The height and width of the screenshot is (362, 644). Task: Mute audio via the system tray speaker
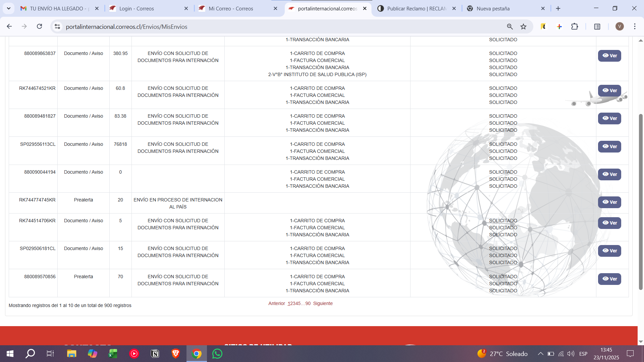pyautogui.click(x=571, y=354)
